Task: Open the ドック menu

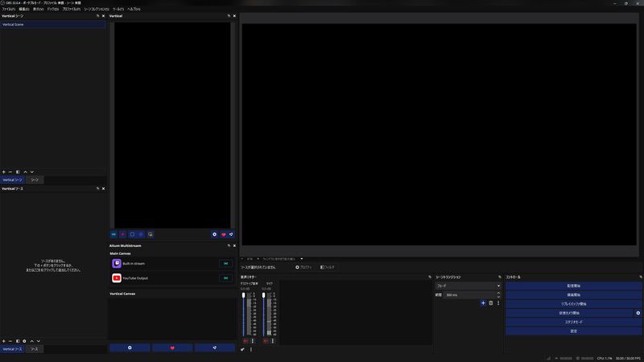Action: 53,9
